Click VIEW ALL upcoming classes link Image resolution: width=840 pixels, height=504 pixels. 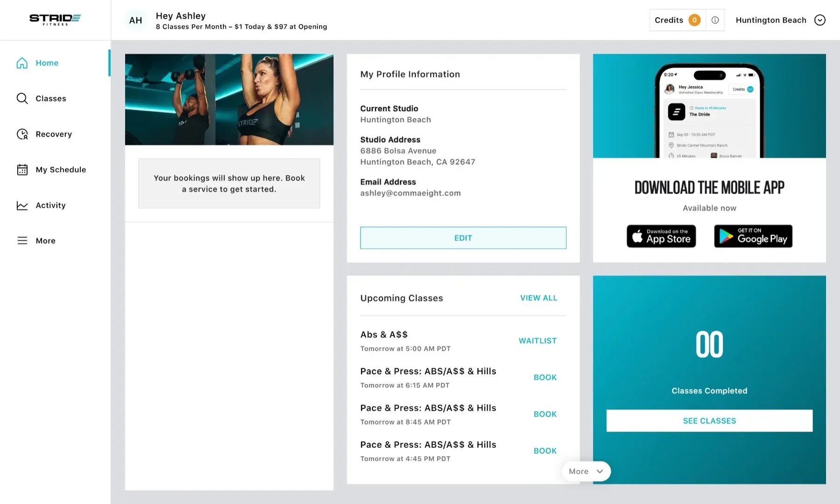point(539,298)
